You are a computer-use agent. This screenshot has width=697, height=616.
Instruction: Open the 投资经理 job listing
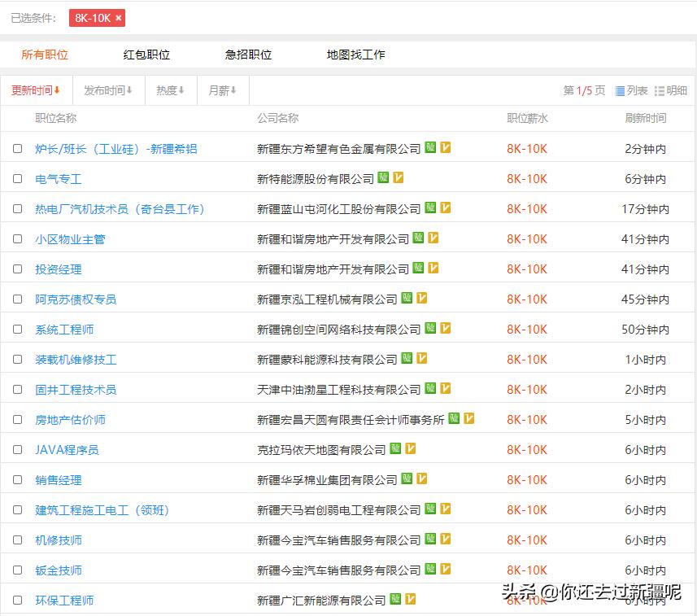pyautogui.click(x=58, y=268)
